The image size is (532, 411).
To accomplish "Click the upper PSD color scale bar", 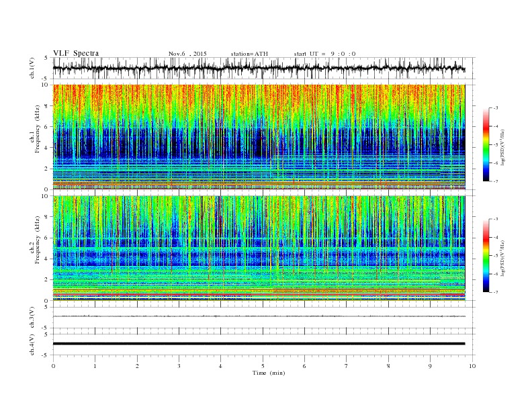I will point(486,144).
